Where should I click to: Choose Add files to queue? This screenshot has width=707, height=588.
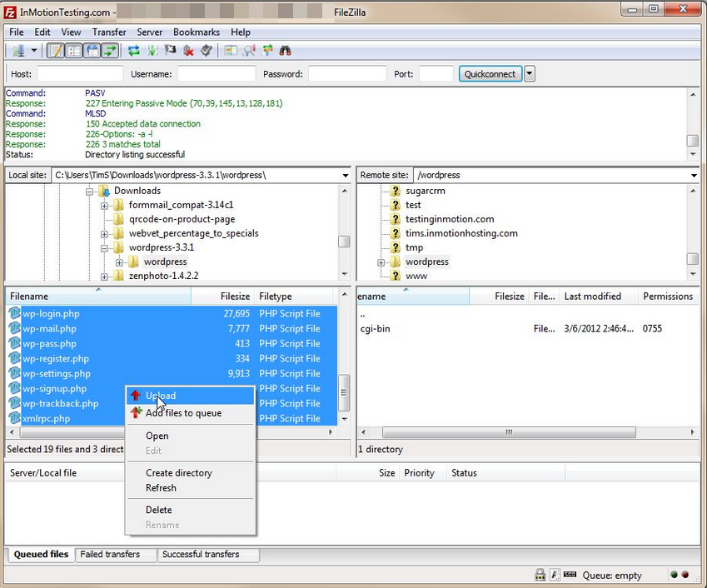pos(183,413)
